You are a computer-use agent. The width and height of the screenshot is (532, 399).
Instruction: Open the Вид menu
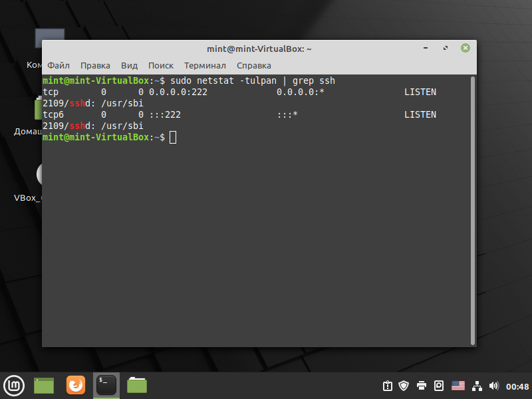[129, 65]
